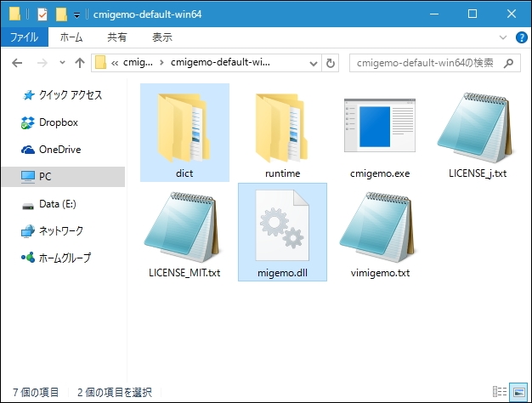Select the LICENSE_MIT.txt notepad icon
Image resolution: width=532 pixels, height=403 pixels.
coord(184,227)
